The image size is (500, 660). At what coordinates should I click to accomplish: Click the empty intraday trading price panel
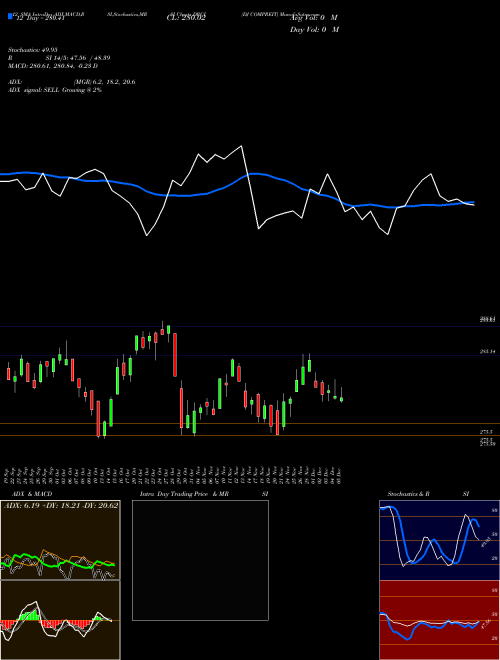(200, 560)
